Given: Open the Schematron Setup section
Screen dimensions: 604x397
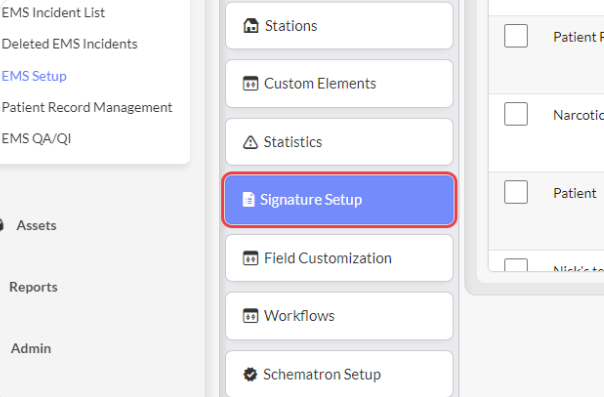Looking at the screenshot, I should 339,374.
